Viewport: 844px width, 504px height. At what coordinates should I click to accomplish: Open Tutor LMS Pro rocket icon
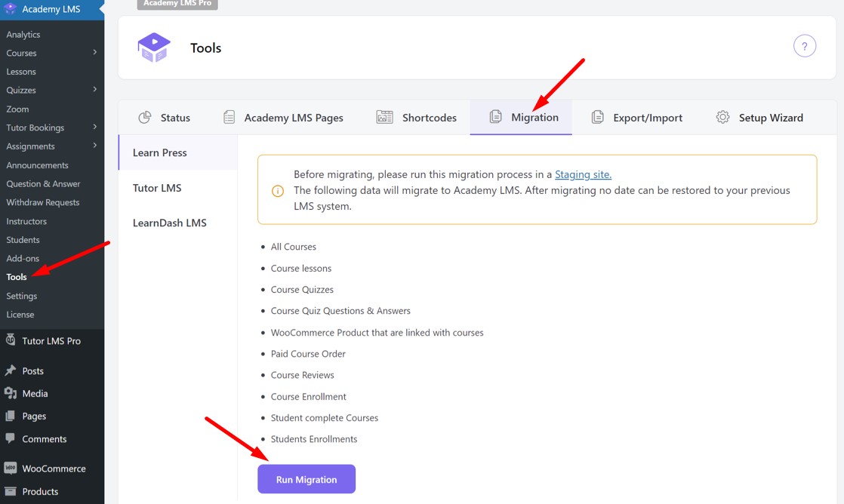pyautogui.click(x=11, y=340)
